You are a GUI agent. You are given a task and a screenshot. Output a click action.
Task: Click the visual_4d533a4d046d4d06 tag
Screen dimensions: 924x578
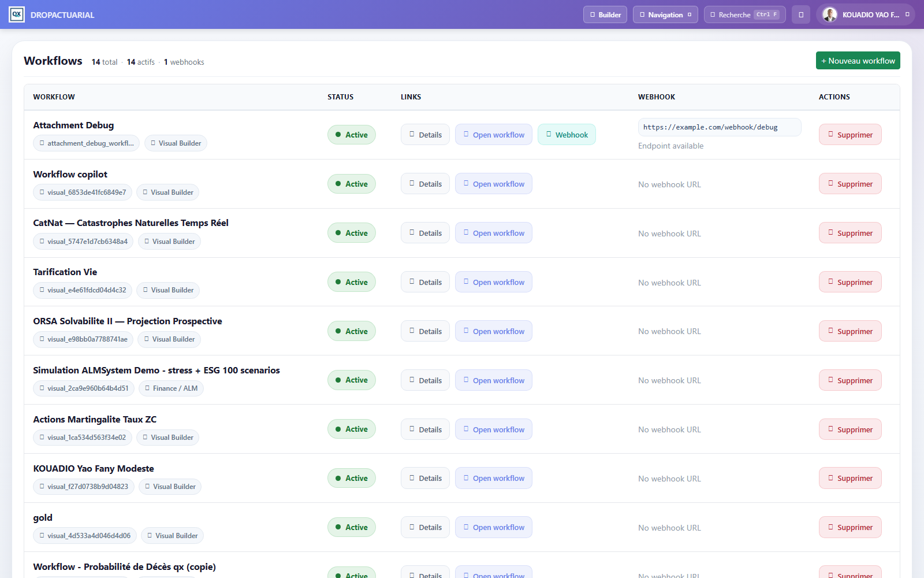pos(85,536)
